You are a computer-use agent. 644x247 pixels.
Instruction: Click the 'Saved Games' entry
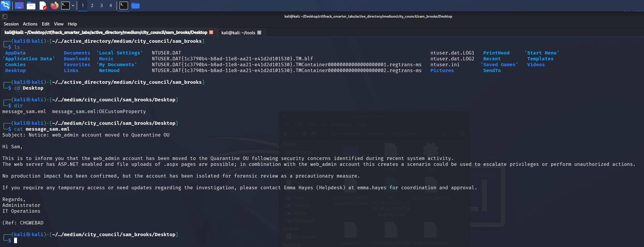click(499, 65)
